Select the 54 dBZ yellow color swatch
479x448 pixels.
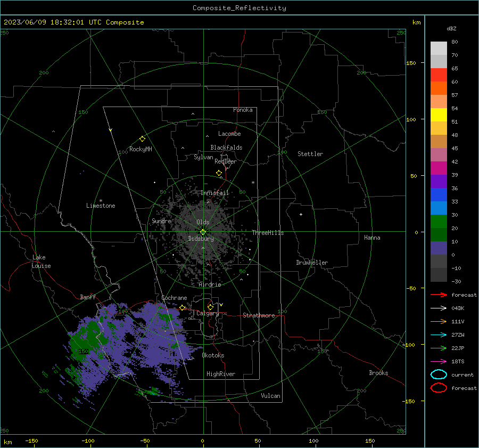[439, 115]
